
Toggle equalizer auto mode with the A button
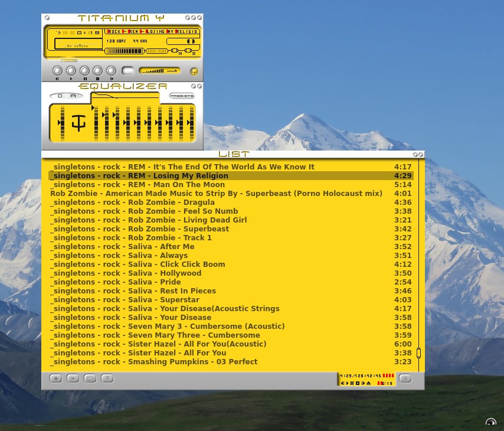pos(73,96)
